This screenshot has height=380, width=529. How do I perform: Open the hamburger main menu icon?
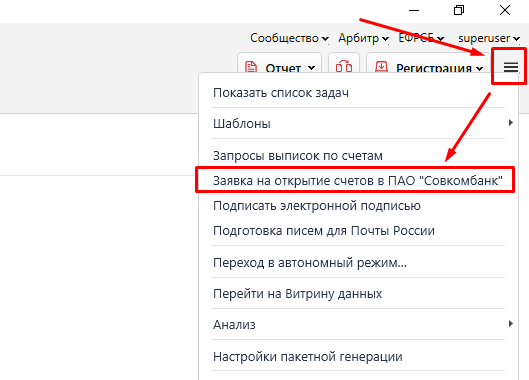[x=511, y=67]
